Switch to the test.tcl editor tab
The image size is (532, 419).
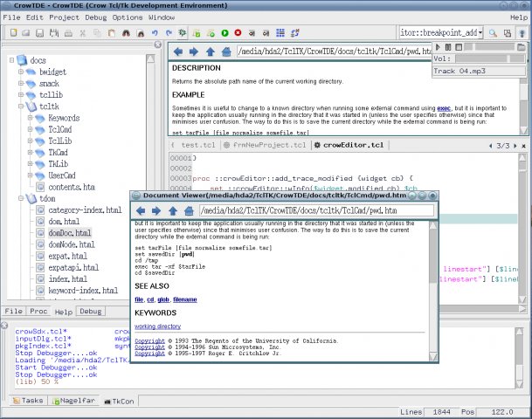tap(198, 145)
